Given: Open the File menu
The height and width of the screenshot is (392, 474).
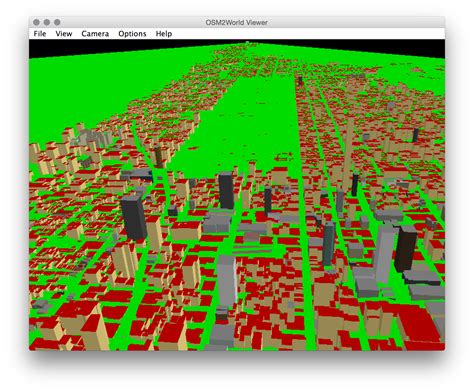Looking at the screenshot, I should click(40, 34).
